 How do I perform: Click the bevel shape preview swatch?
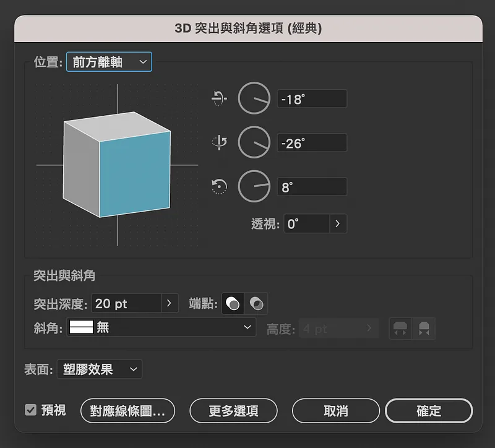coord(81,327)
